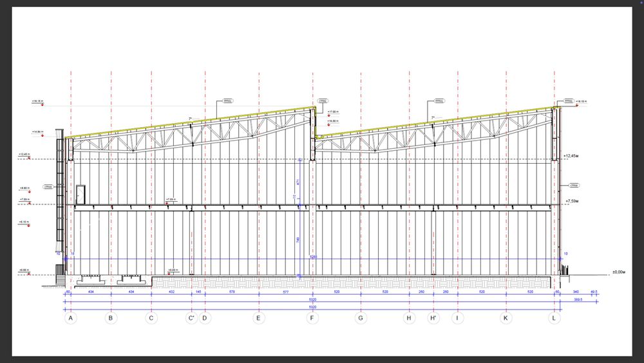Viewport: 644px width, 363px height.
Task: Select grid axis bubble G
Action: click(361, 318)
